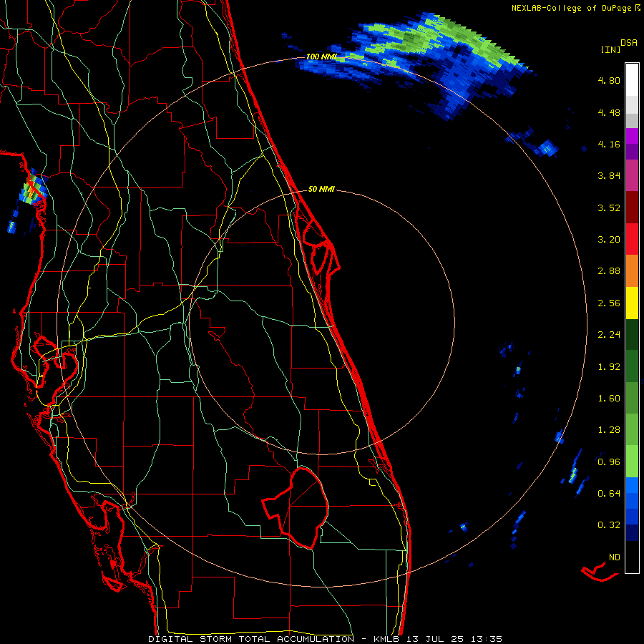The width and height of the screenshot is (644, 644).
Task: Click the 3.20 legend value
Action: pos(609,239)
